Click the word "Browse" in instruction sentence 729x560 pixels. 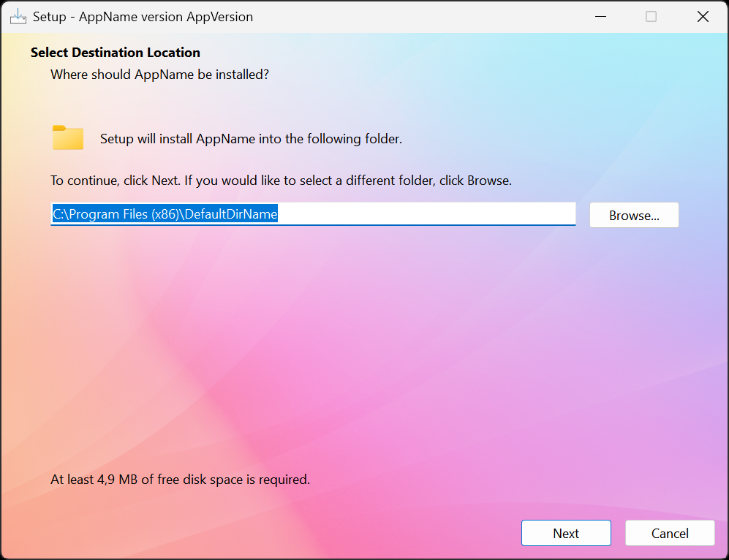(x=488, y=181)
